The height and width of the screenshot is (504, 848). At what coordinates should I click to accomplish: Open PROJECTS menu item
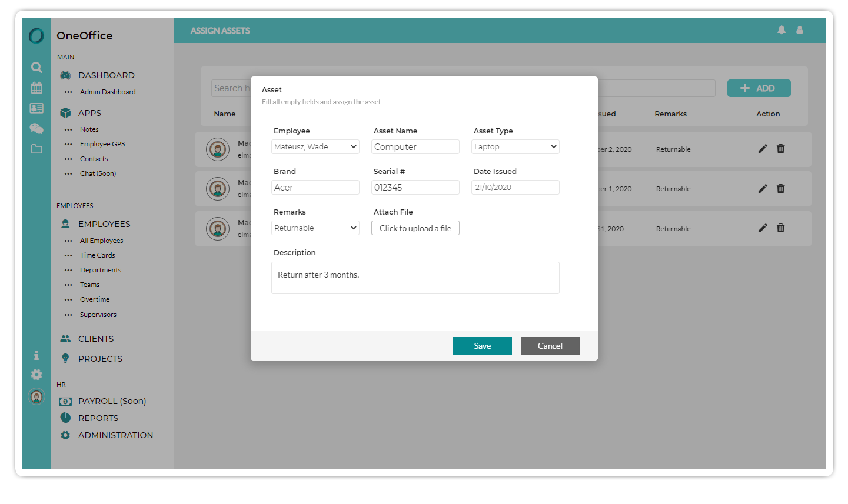click(101, 359)
